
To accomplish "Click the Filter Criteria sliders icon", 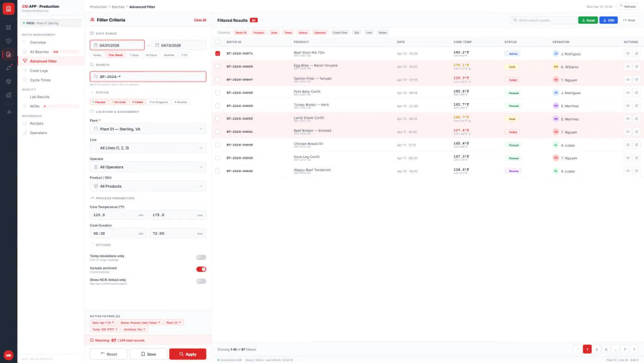I will [x=92, y=20].
